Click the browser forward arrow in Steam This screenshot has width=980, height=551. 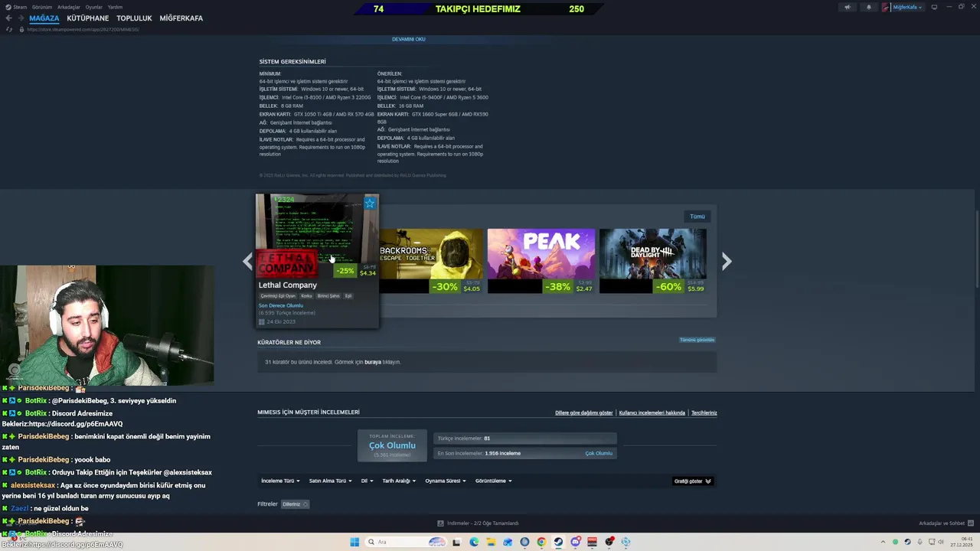tap(20, 18)
